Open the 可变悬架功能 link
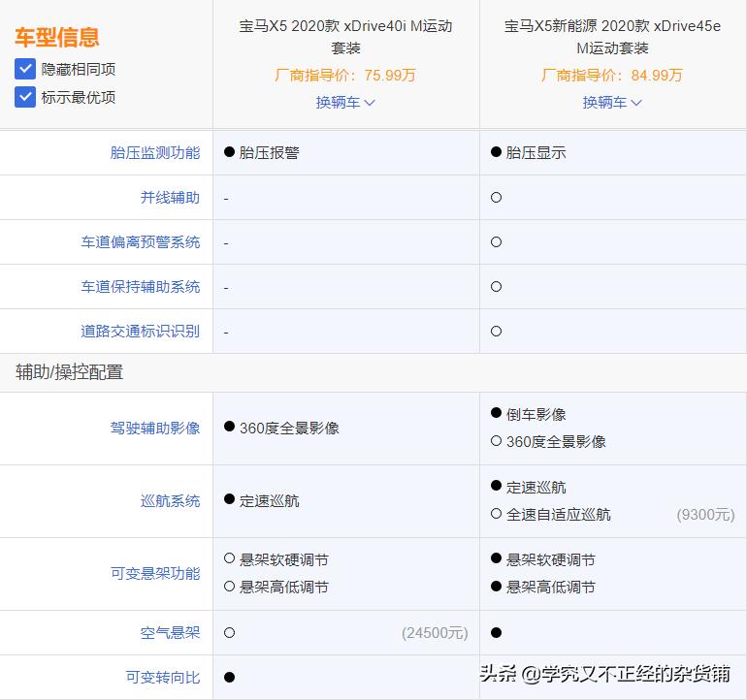 click(155, 573)
